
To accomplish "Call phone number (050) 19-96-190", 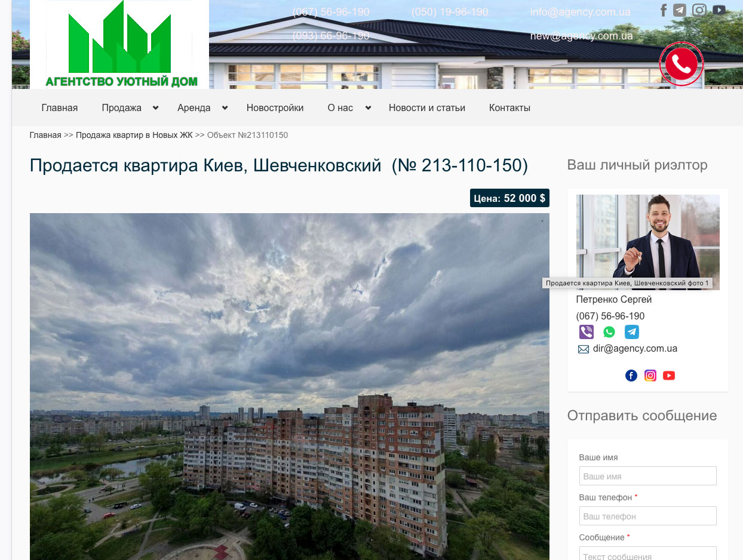I will (x=450, y=12).
